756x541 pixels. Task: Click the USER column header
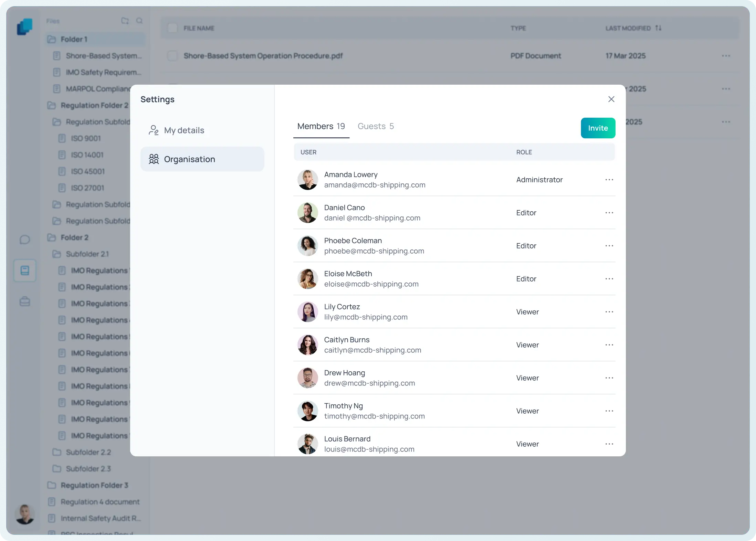point(308,152)
